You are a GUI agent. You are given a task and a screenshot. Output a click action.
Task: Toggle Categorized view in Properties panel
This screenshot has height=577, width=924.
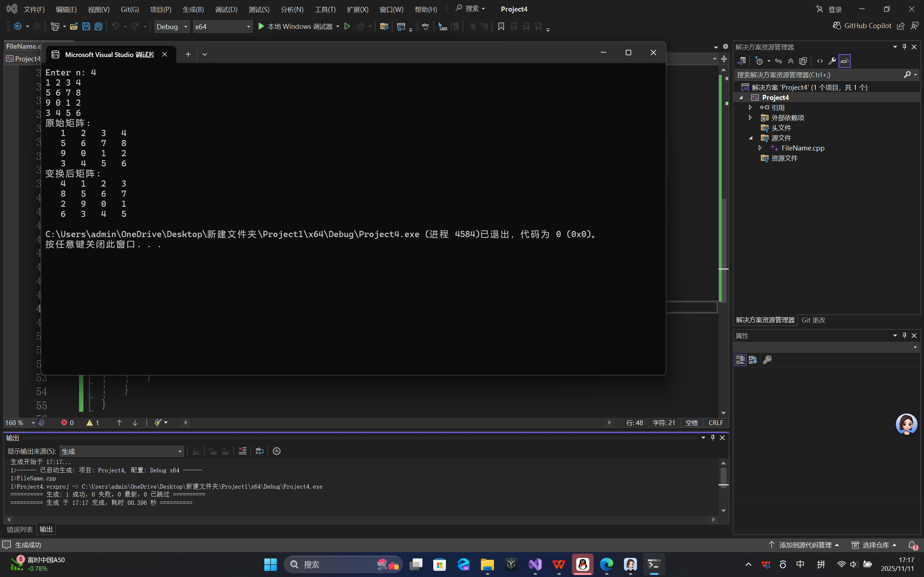pyautogui.click(x=740, y=360)
